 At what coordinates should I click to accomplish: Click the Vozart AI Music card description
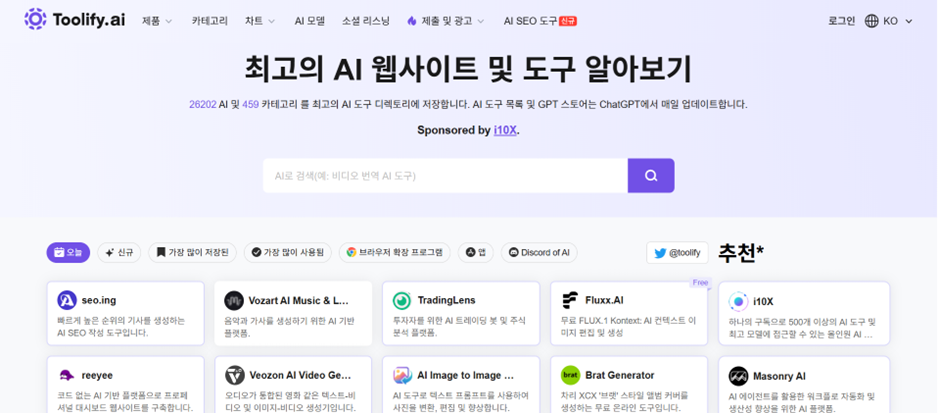pyautogui.click(x=290, y=327)
